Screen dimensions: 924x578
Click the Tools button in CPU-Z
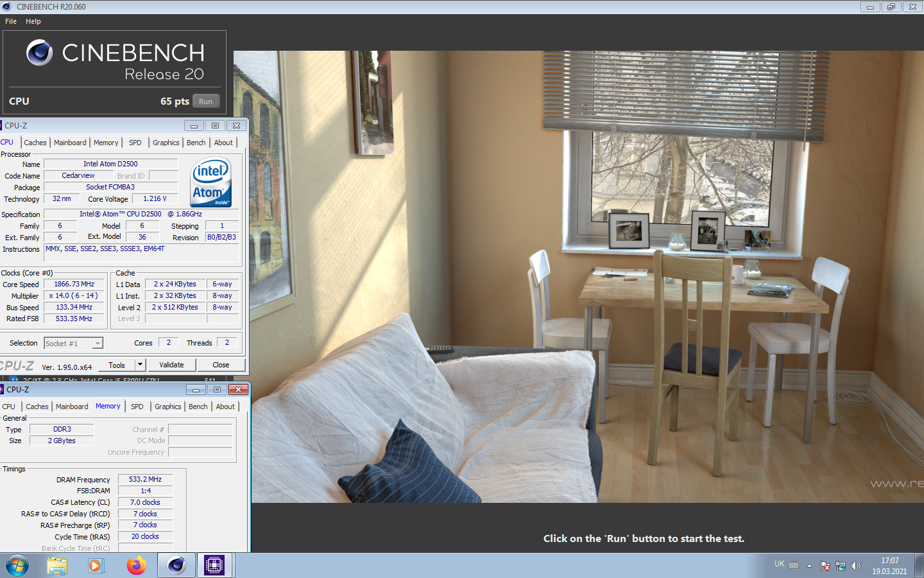point(117,365)
